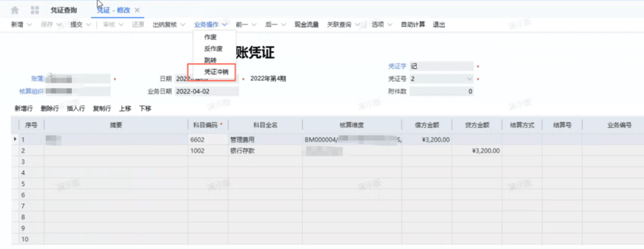Click the 自动计算 button
This screenshot has width=644, height=249.
(413, 25)
